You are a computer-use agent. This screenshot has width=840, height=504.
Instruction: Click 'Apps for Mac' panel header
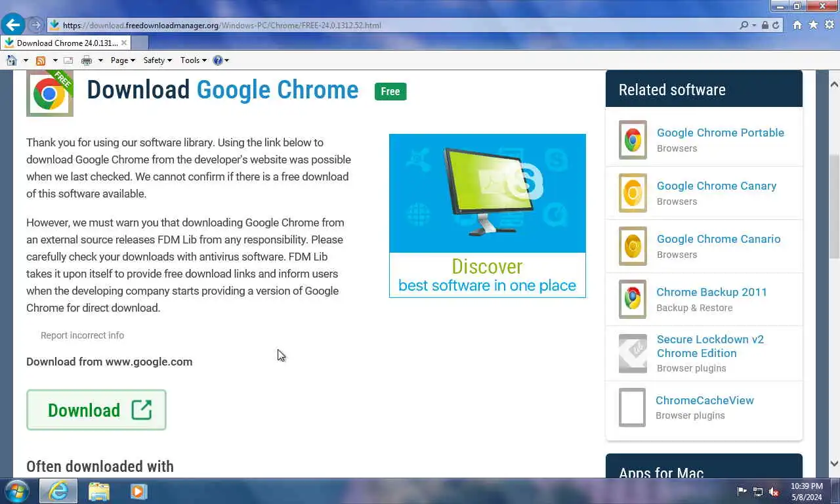point(703,467)
